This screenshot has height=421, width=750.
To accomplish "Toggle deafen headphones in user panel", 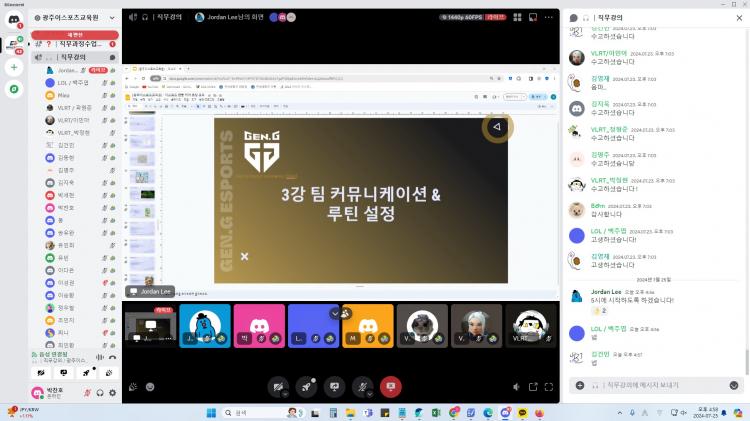I will pos(98,391).
